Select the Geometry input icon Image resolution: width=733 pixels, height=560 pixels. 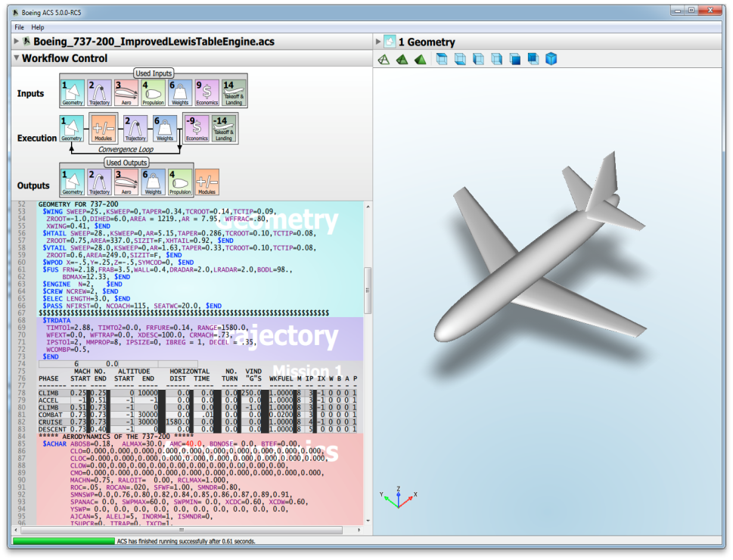click(73, 92)
